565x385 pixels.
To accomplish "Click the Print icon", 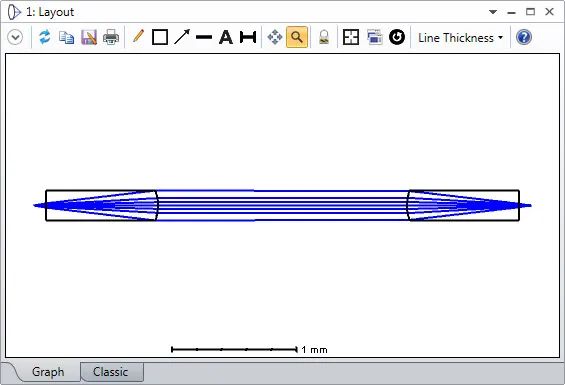I will point(111,37).
